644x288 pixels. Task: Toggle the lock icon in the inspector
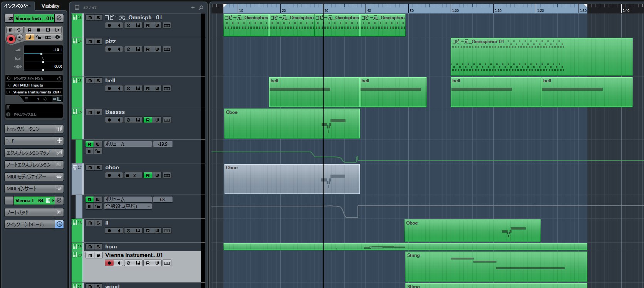(x=39, y=37)
